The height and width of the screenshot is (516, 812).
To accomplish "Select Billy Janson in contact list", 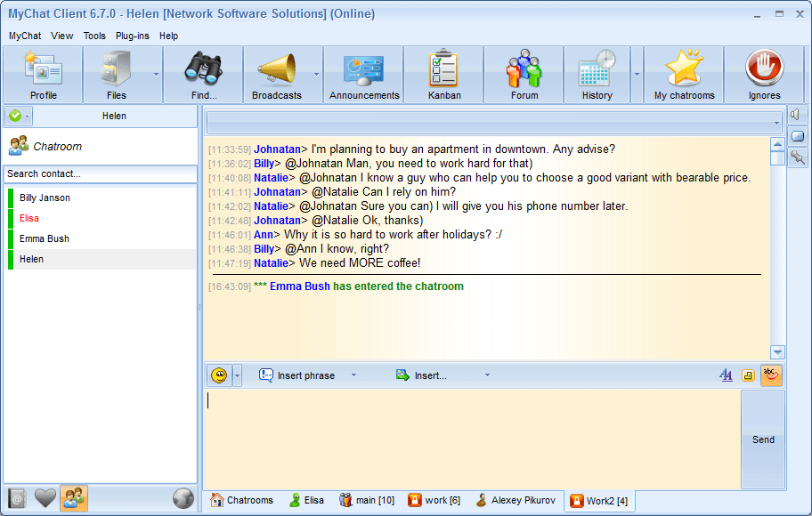I will pos(101,198).
